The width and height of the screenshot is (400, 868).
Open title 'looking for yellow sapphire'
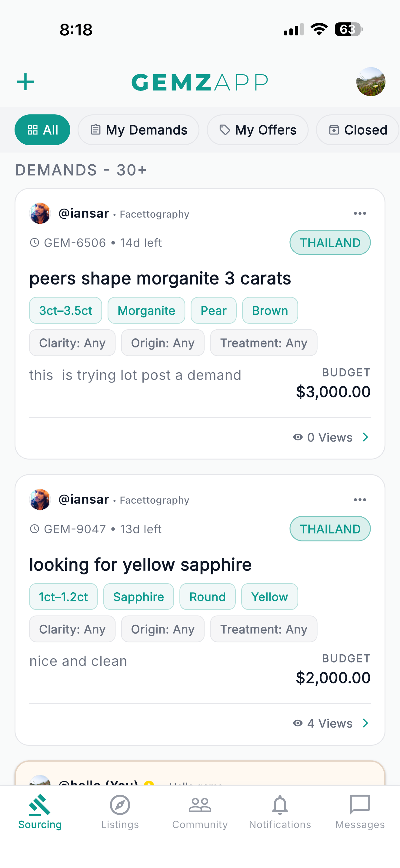click(140, 564)
